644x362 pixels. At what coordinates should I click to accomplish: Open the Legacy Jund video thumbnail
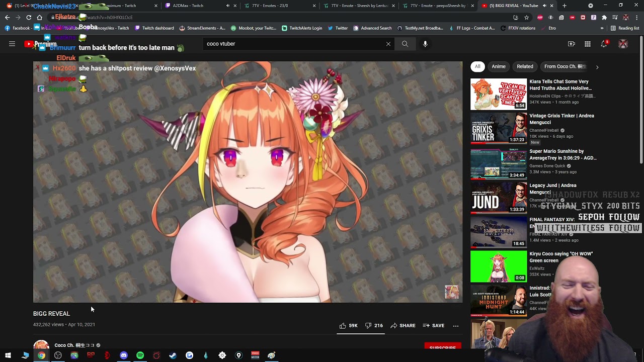[499, 198]
